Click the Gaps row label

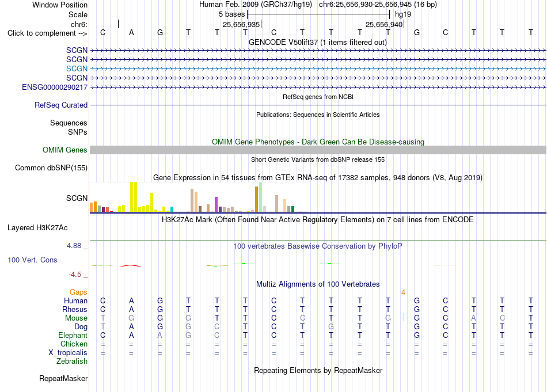(x=78, y=292)
